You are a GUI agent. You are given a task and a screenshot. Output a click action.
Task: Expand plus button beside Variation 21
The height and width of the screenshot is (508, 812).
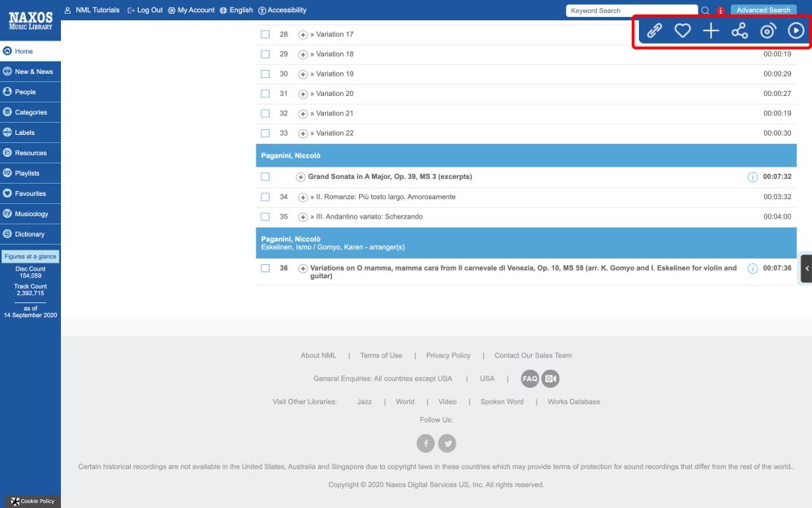click(303, 114)
